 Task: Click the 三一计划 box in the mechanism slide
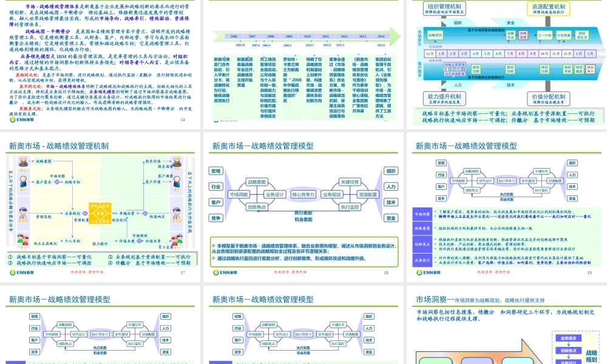[544, 35]
